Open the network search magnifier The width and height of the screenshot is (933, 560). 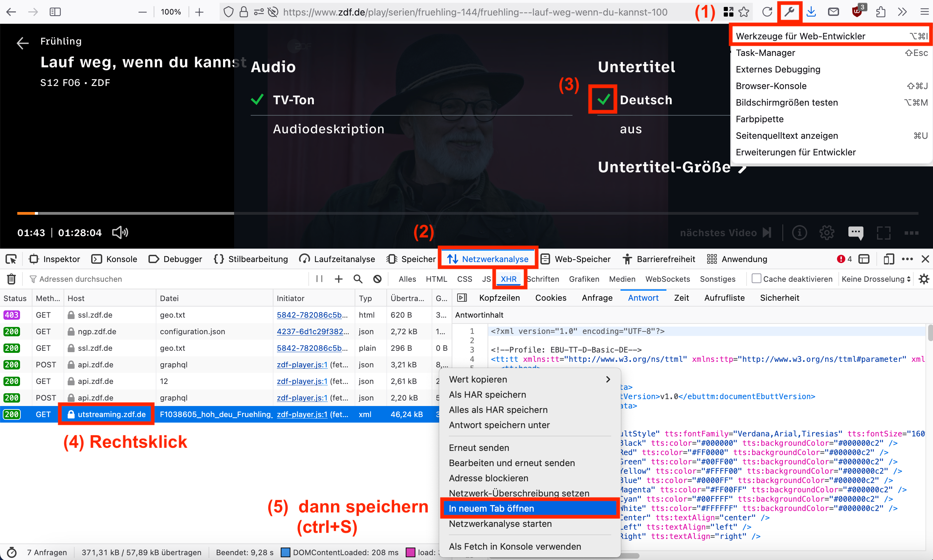coord(358,279)
